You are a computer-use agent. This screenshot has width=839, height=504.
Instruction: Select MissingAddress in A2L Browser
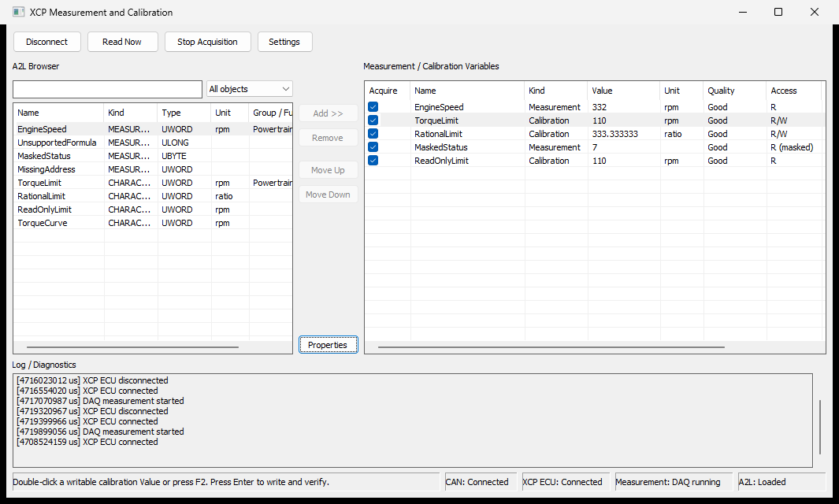click(153, 169)
